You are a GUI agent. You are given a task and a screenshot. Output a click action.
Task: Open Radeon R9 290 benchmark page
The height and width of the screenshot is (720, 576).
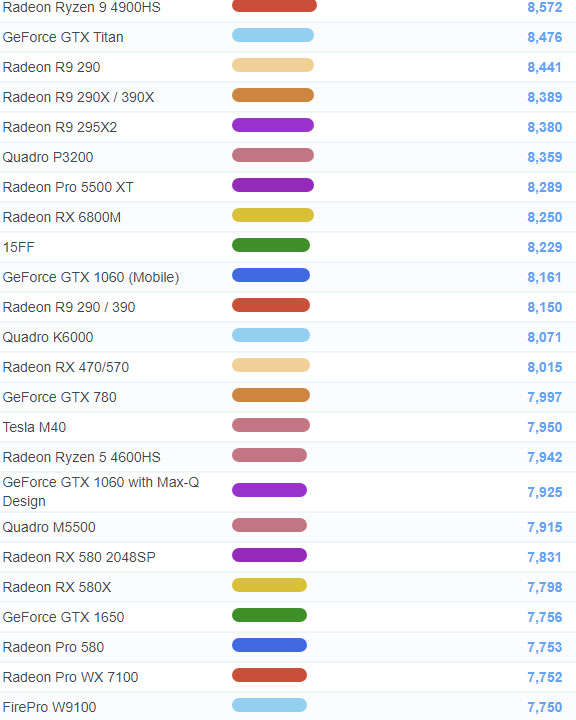[x=51, y=67]
